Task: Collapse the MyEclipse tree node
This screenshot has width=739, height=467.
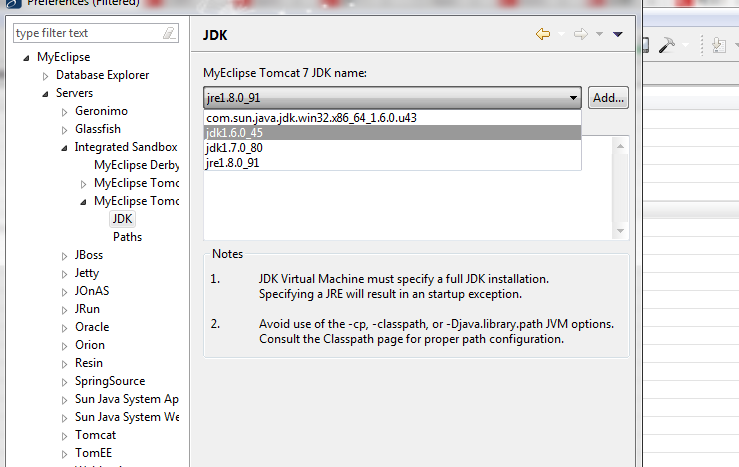Action: (x=26, y=58)
